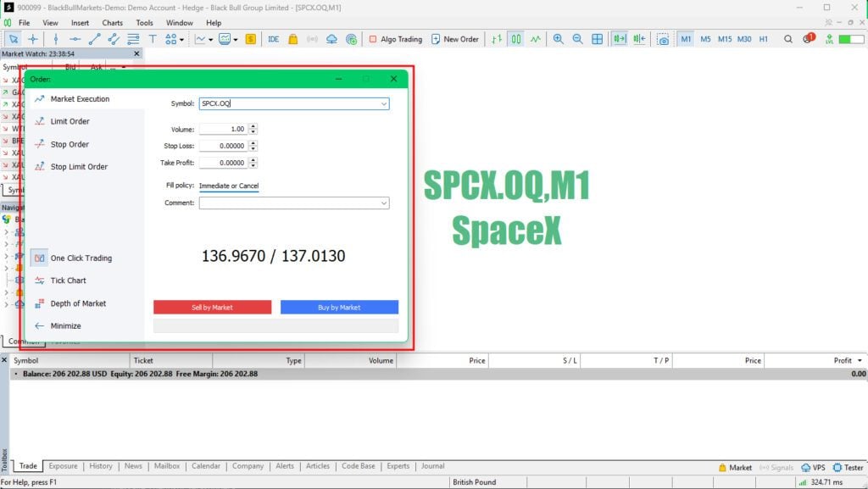Toggle chart shift from right edge
Viewport: 868px width, 489px height.
coord(639,39)
